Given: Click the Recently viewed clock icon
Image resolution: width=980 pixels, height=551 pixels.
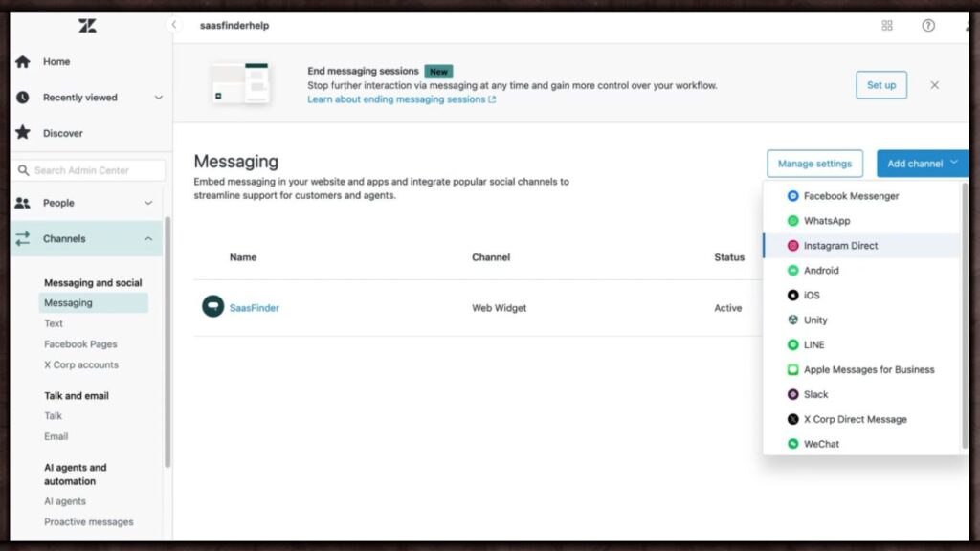Looking at the screenshot, I should 23,98.
